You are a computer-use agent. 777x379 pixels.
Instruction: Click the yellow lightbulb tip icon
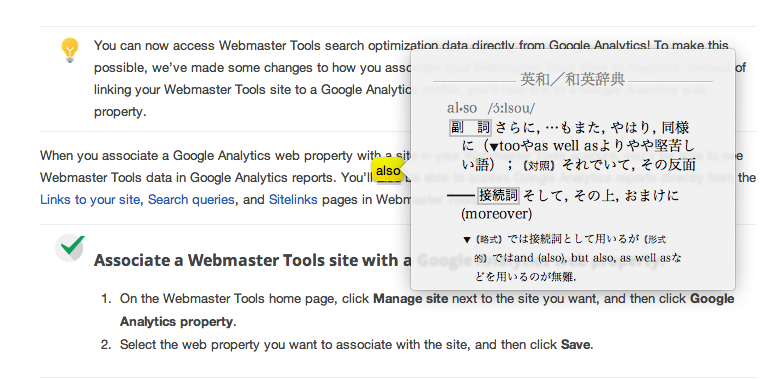70,50
